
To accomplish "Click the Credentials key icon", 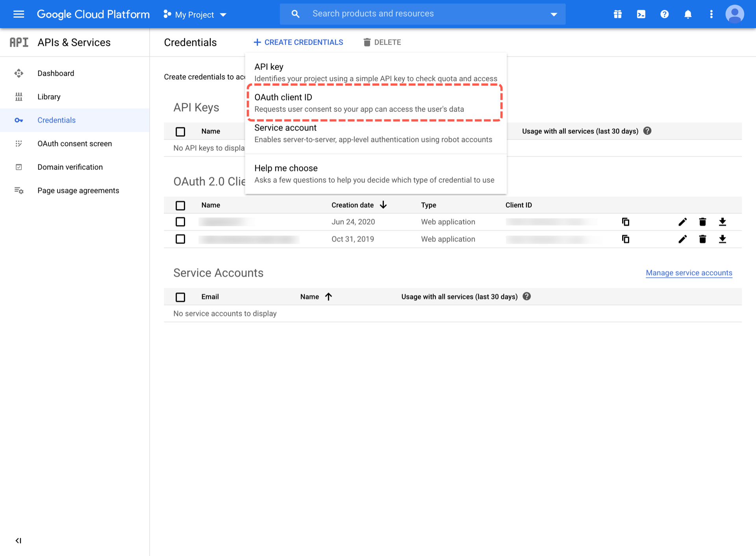I will click(19, 120).
